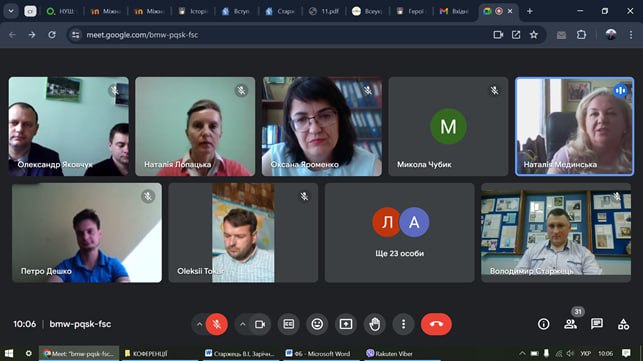643x361 pixels.
Task: Toggle closed captions button
Action: click(289, 324)
